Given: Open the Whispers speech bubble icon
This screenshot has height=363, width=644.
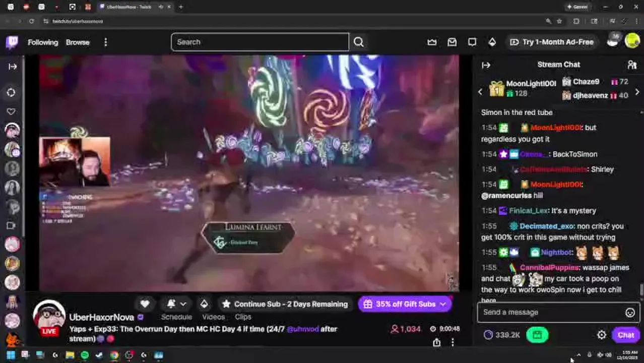Looking at the screenshot, I should (x=472, y=42).
